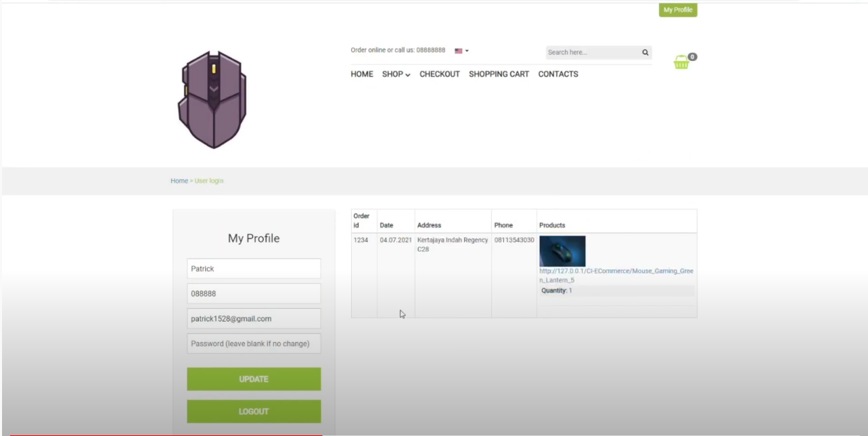Click the Kertajaya Indah Regency address cell
This screenshot has width=868, height=436.
point(453,276)
